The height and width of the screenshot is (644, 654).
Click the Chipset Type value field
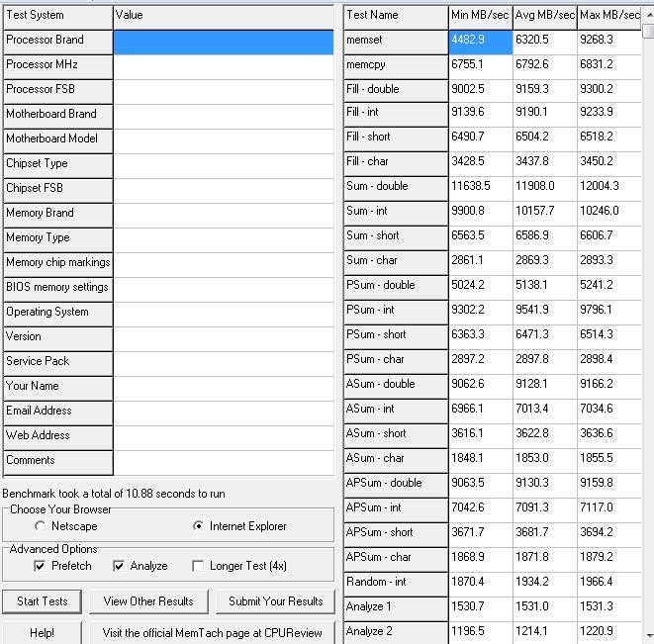[224, 166]
